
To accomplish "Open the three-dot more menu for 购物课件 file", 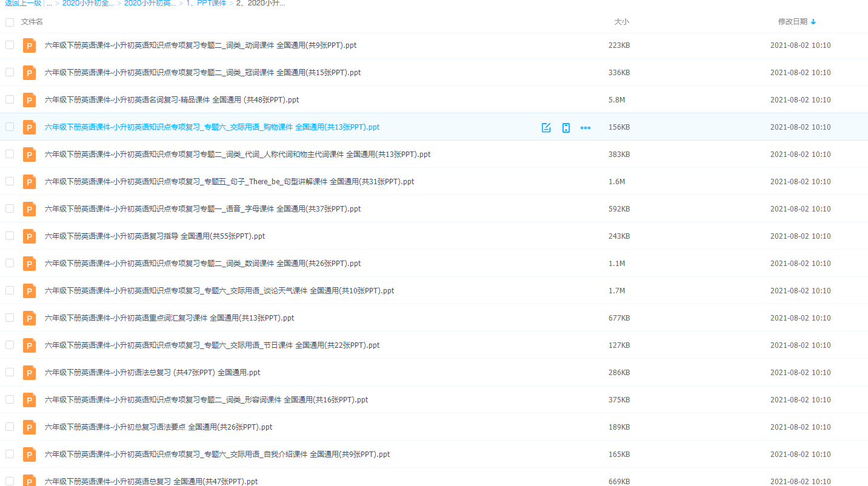I will click(x=585, y=127).
